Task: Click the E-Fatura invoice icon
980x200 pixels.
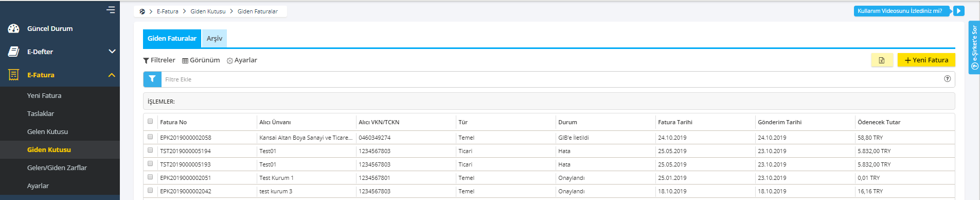Action: pos(14,75)
